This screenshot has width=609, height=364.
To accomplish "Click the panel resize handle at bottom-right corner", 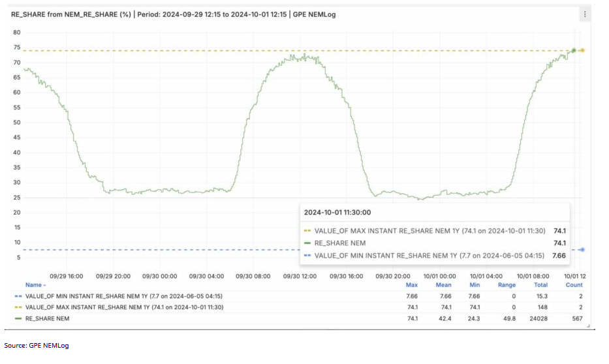I will (587, 325).
